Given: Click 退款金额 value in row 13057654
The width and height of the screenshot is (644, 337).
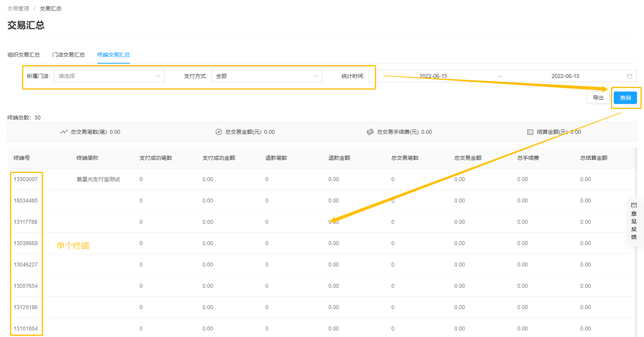Looking at the screenshot, I should click(x=334, y=286).
